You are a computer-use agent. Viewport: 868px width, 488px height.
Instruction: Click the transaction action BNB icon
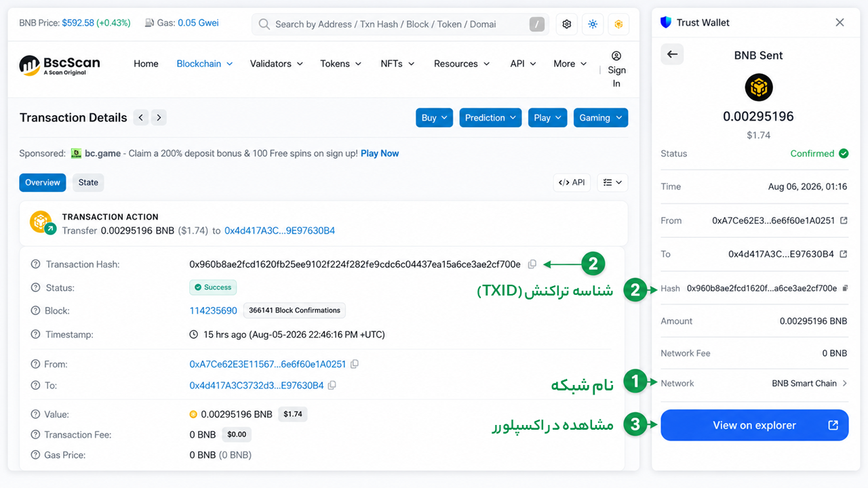[x=42, y=223]
